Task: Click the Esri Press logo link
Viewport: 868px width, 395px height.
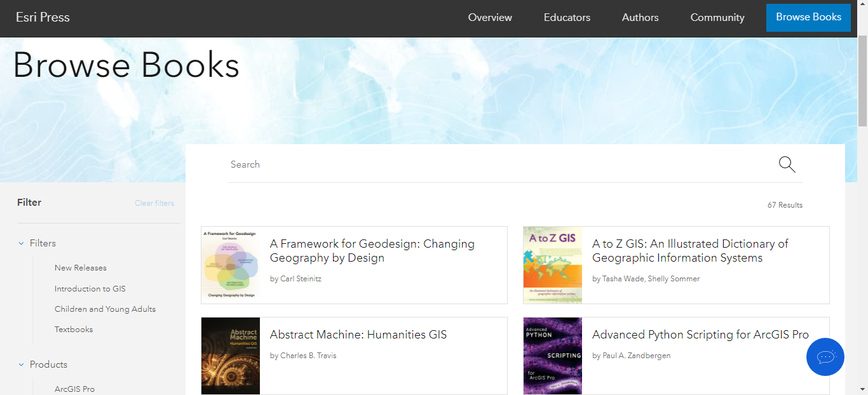Action: point(43,18)
